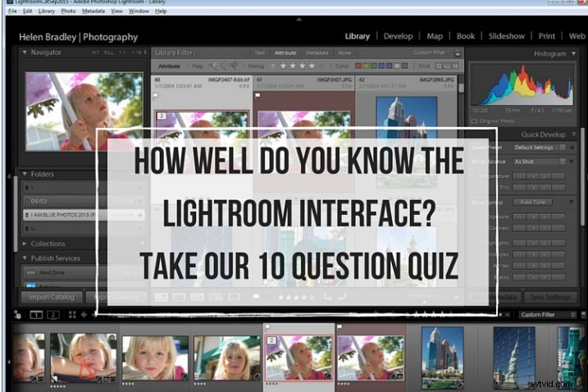Open Saved Preset Default Settings dropdown

tap(540, 148)
